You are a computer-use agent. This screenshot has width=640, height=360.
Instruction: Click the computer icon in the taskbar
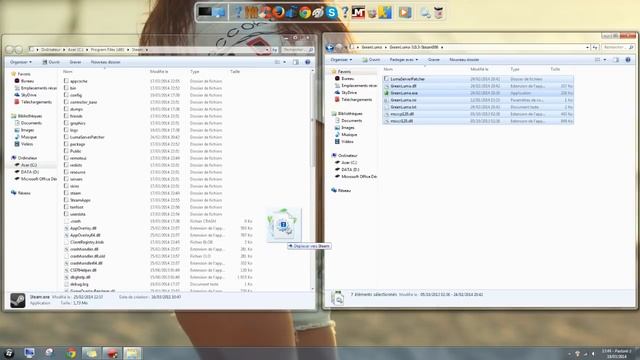[x=29, y=353]
